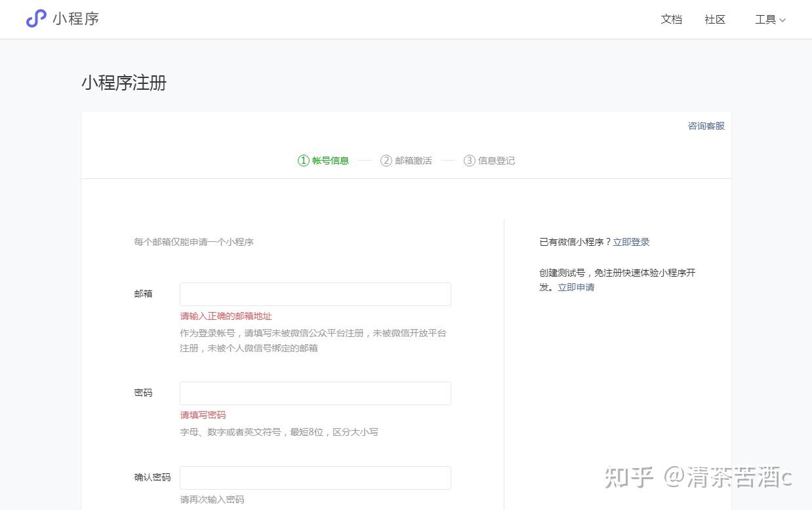This screenshot has height=510, width=812.
Task: Open the 社区 menu item
Action: [715, 20]
